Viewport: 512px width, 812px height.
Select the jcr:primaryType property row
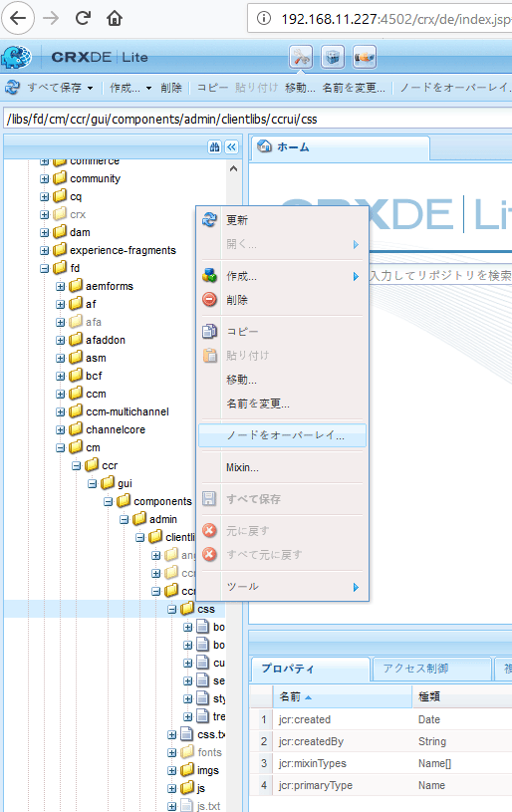tap(382, 785)
